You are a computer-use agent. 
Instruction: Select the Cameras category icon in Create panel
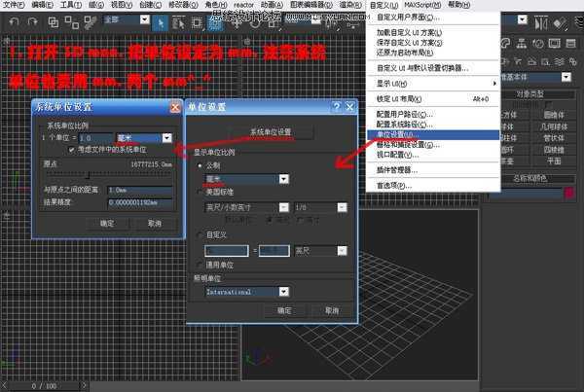pos(531,61)
